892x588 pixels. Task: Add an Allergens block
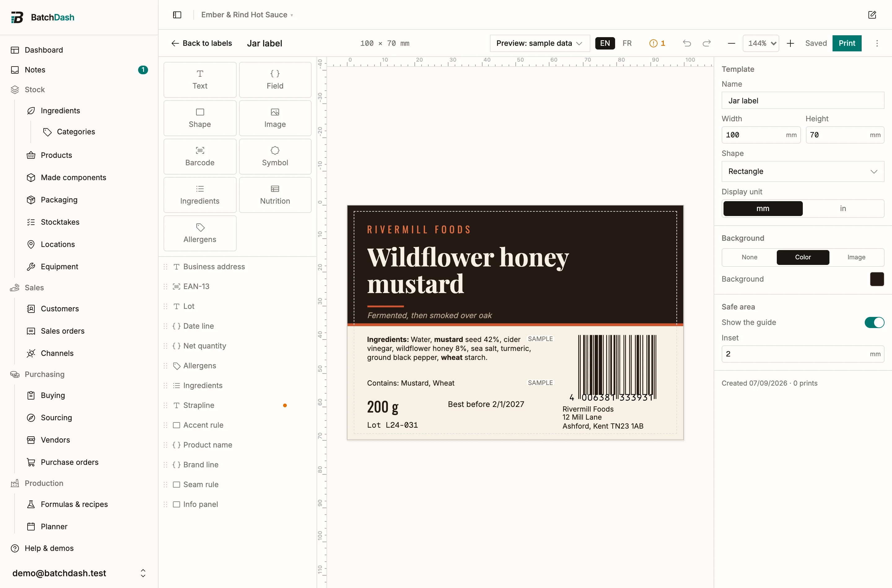(200, 233)
